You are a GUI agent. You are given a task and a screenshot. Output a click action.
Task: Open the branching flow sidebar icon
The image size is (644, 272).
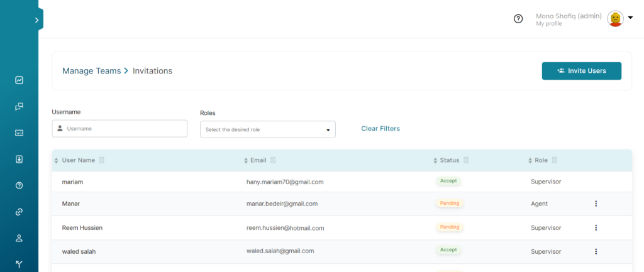click(x=19, y=264)
